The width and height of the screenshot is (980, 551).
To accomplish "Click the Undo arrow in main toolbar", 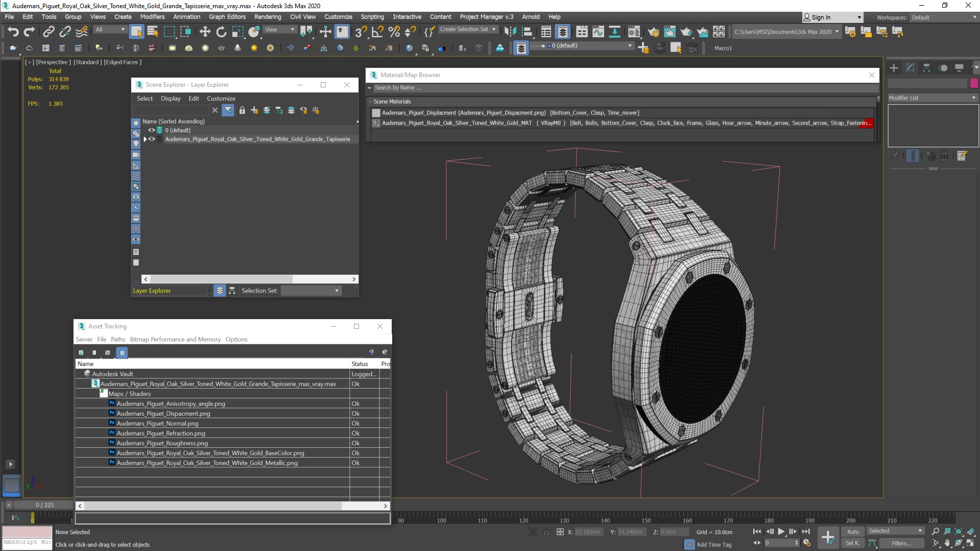I will pos(13,32).
